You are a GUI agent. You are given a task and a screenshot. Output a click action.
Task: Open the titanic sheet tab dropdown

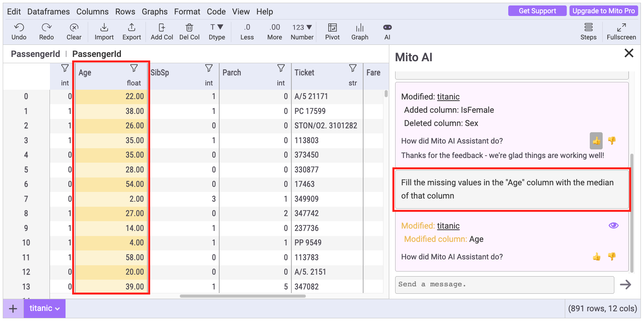pos(44,308)
